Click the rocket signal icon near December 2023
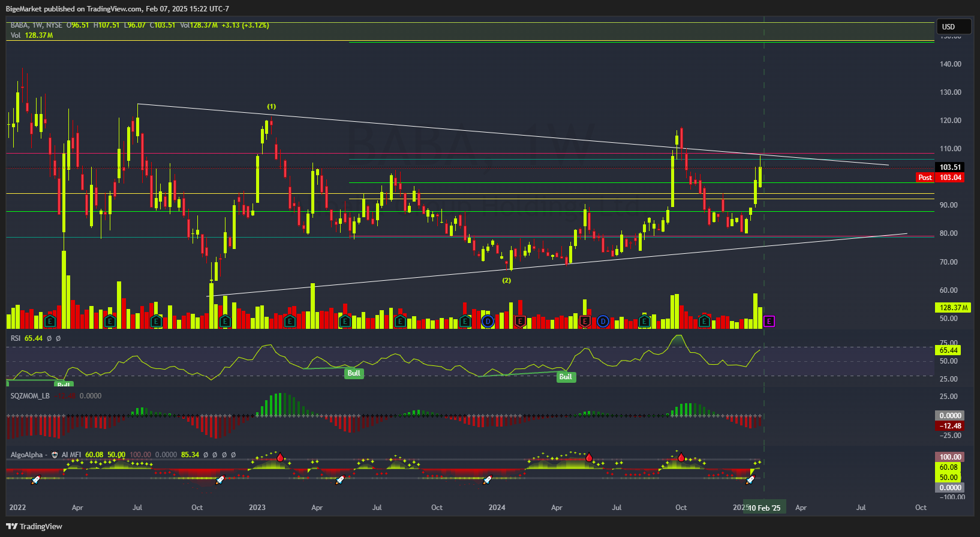Image resolution: width=980 pixels, height=537 pixels. click(488, 479)
